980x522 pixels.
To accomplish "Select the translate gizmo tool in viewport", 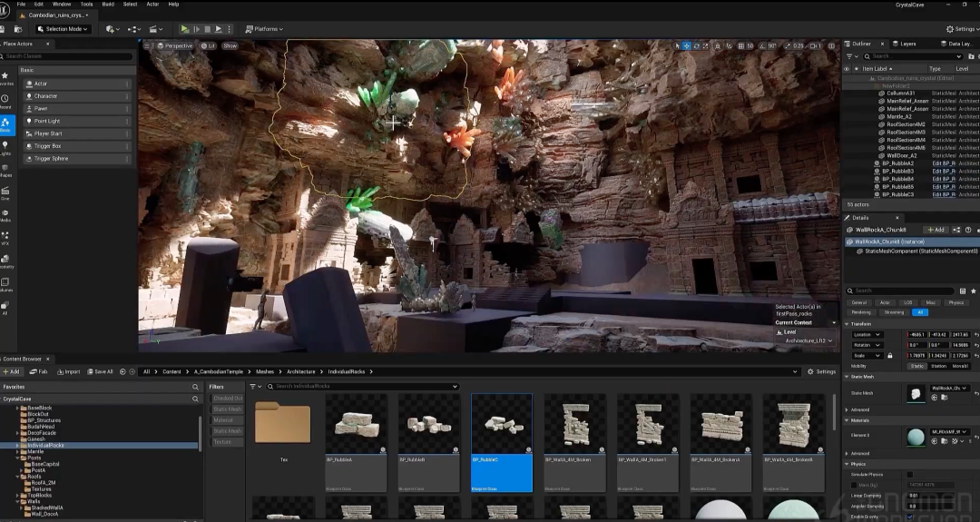I will (x=686, y=45).
